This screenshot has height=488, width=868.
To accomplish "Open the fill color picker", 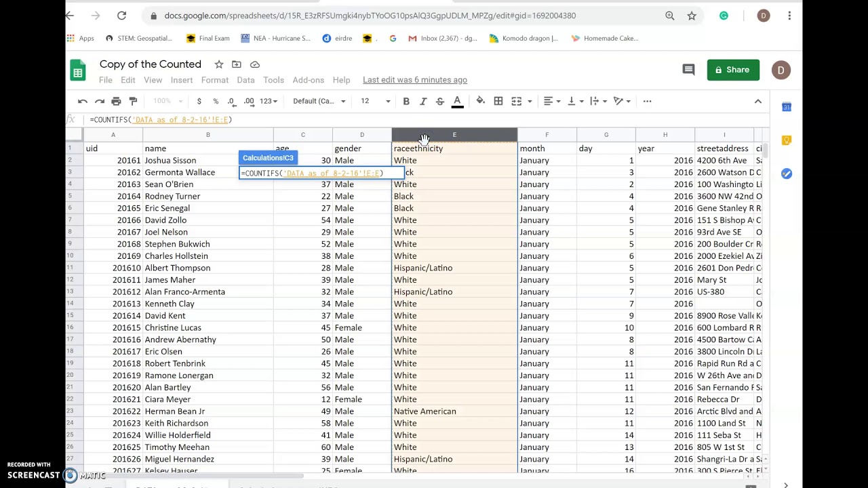I will pos(481,101).
